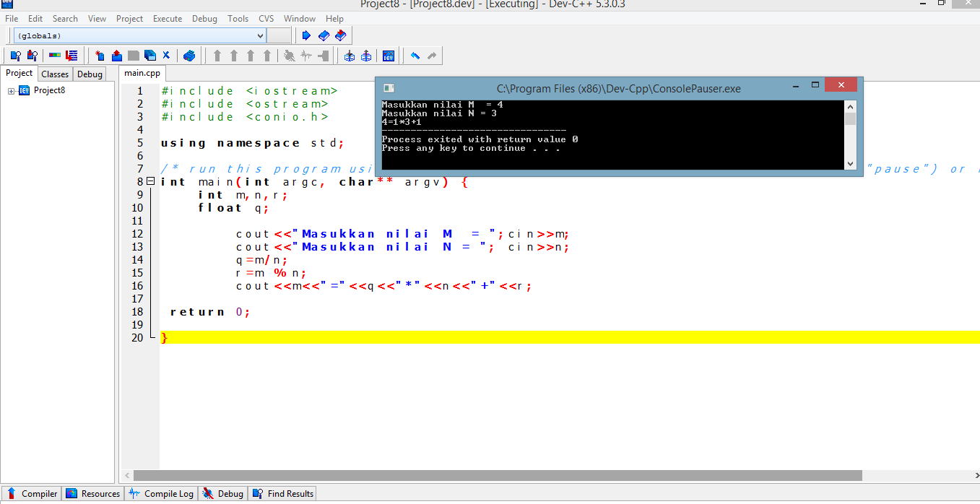
Task: Click the Toggle Bookmark book icon
Action: point(324,35)
